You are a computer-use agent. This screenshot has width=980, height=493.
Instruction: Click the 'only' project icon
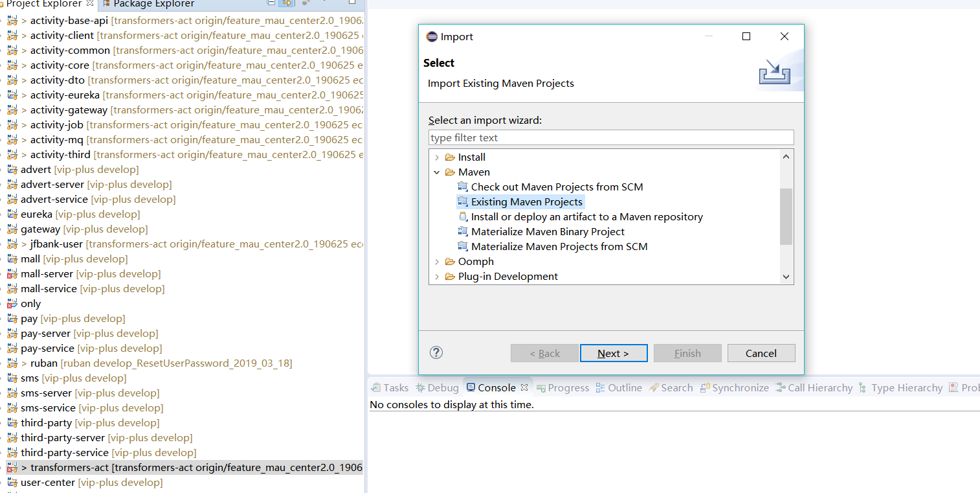click(12, 304)
